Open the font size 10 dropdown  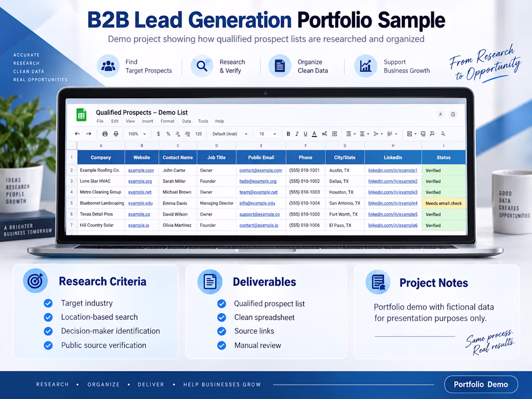click(268, 133)
